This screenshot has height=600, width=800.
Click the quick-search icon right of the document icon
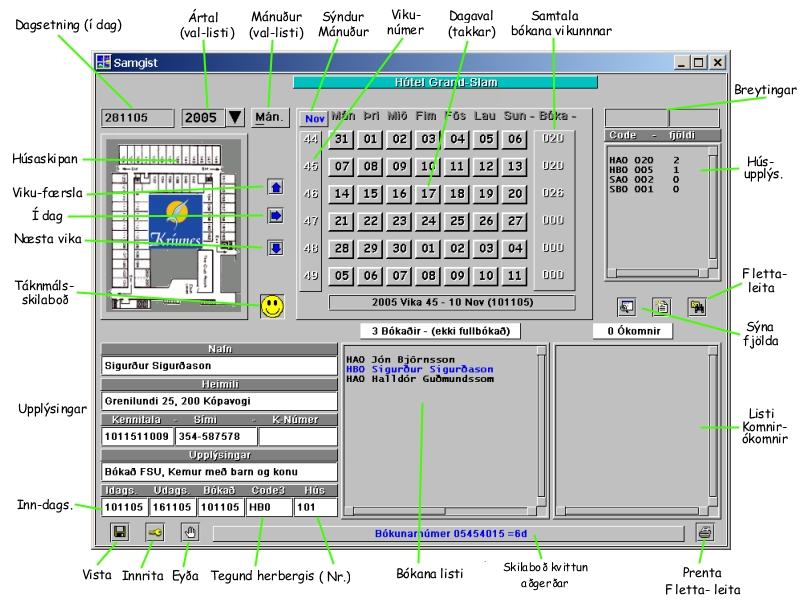pyautogui.click(x=694, y=307)
